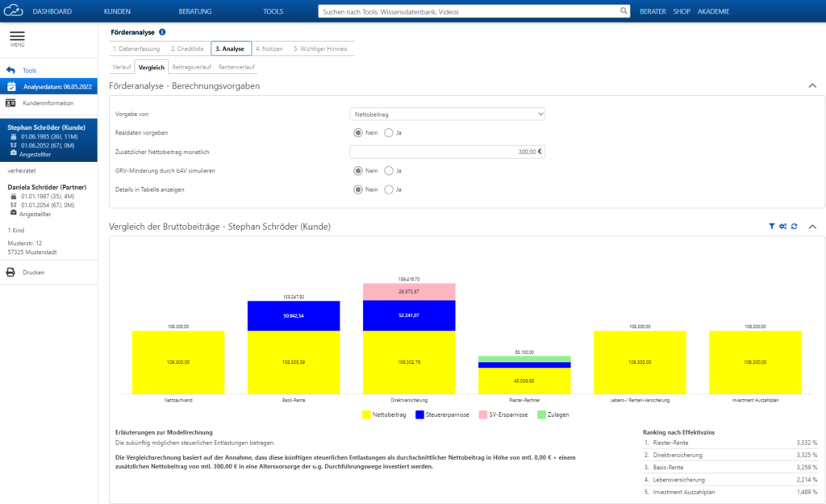Screen dimensions: 826x504
Task: Click the blue Steuerersparnisse legend swatch
Action: point(419,415)
